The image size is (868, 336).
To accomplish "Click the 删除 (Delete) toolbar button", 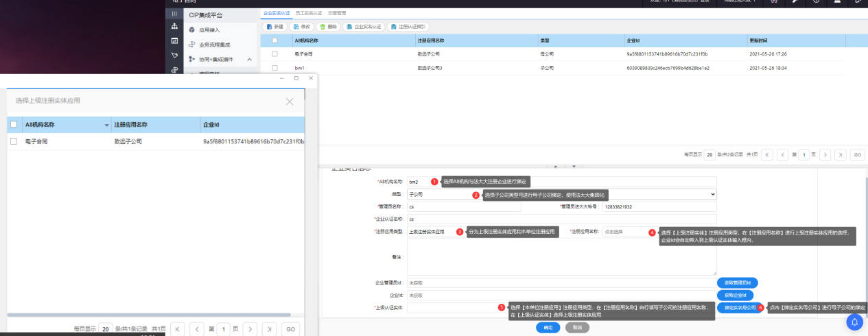I will [329, 27].
